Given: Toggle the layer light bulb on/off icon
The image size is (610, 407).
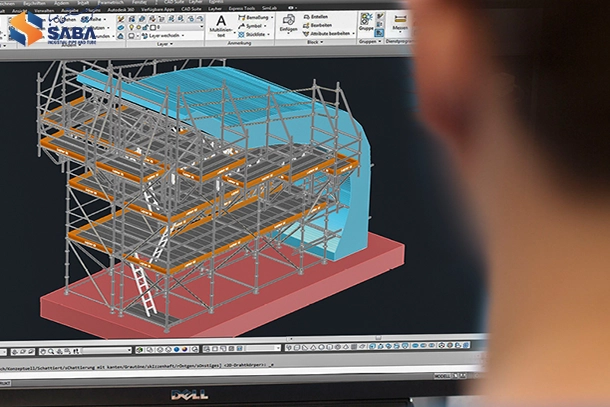Looking at the screenshot, I should 131,27.
